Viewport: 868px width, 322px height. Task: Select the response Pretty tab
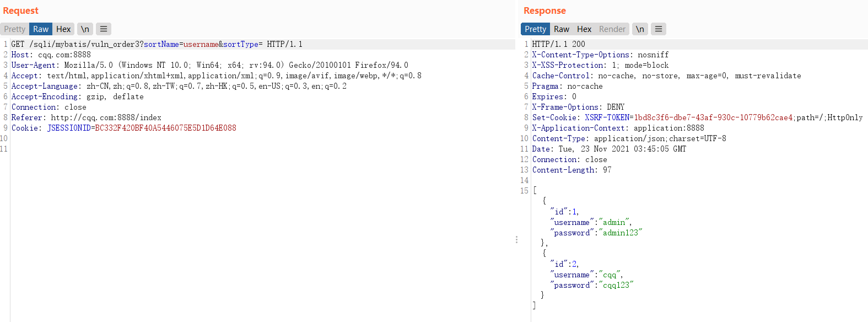click(x=535, y=29)
